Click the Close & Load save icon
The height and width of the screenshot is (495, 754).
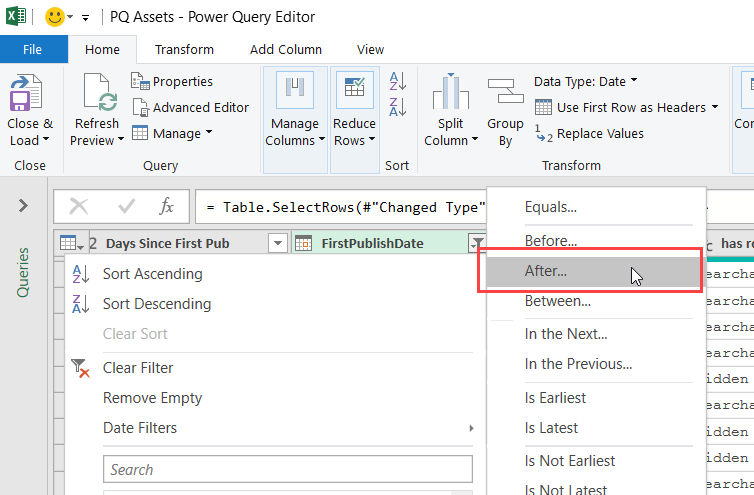26,92
